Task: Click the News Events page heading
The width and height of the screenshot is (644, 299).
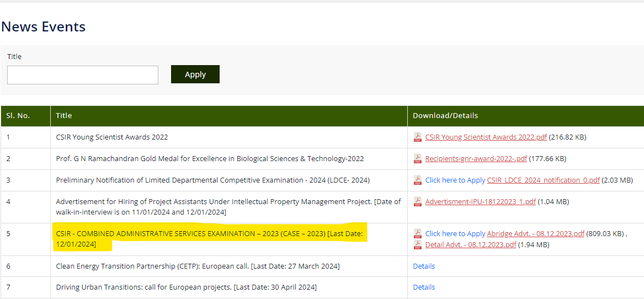Action: [x=44, y=26]
